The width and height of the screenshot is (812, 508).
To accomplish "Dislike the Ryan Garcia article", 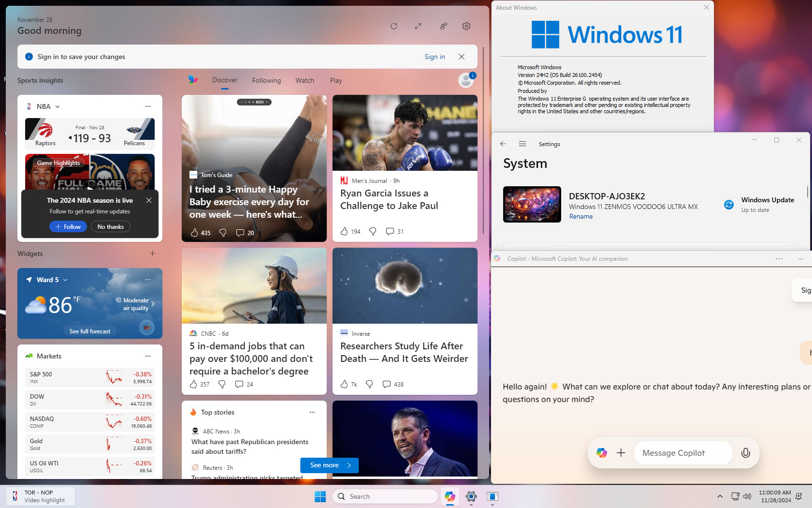I will tap(373, 231).
